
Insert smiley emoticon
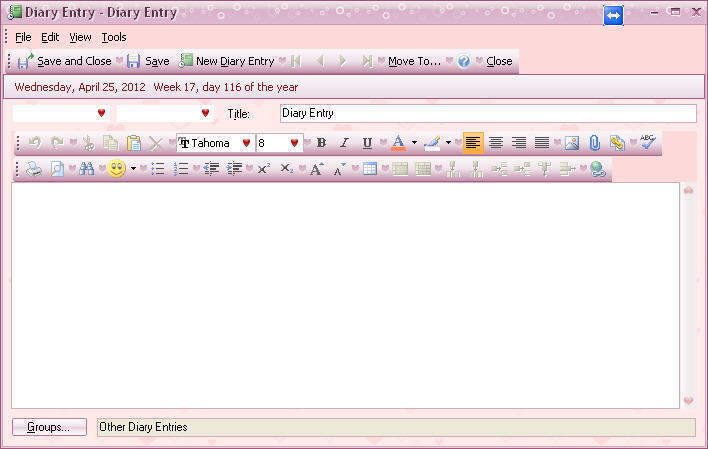117,169
